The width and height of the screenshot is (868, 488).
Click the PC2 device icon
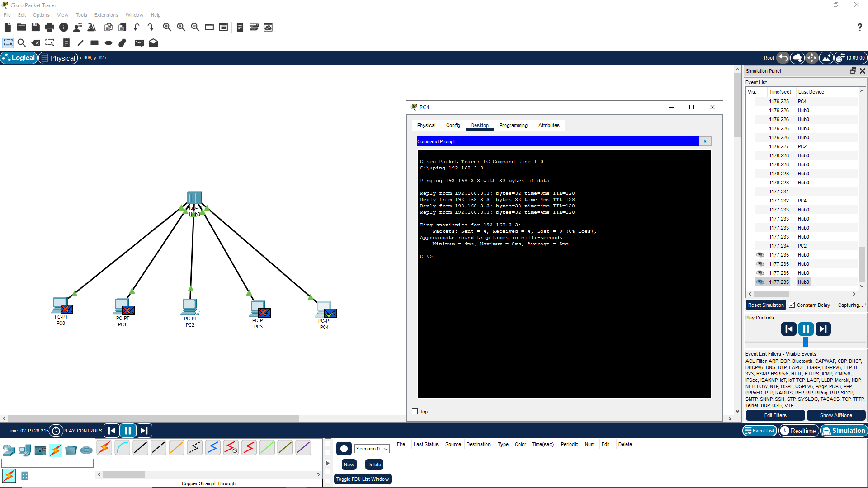click(x=190, y=307)
